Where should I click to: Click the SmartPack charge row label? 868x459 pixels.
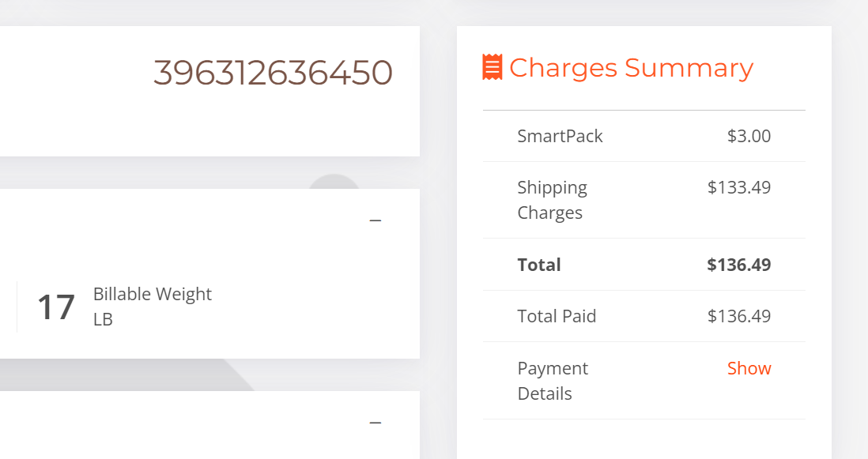pos(560,136)
